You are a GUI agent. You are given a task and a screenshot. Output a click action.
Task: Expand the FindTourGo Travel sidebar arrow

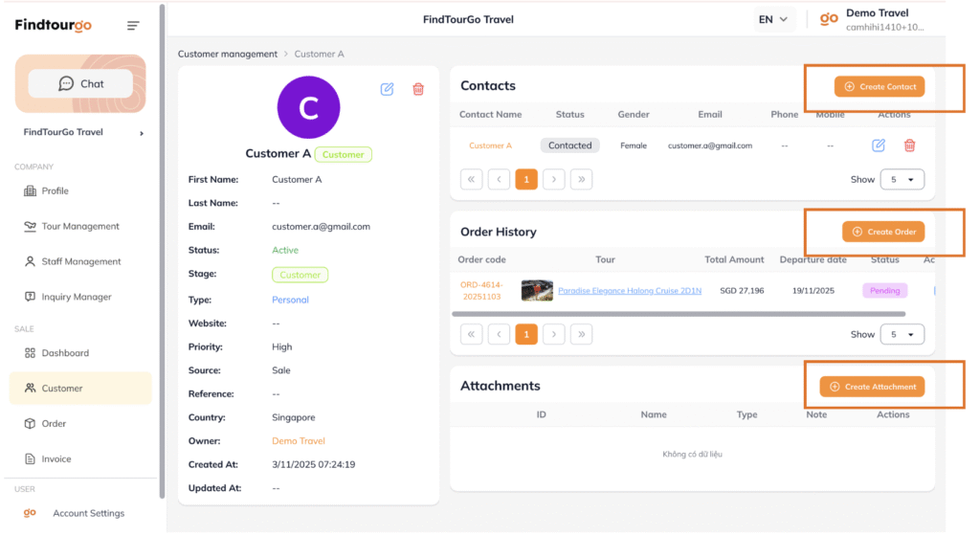coord(142,133)
